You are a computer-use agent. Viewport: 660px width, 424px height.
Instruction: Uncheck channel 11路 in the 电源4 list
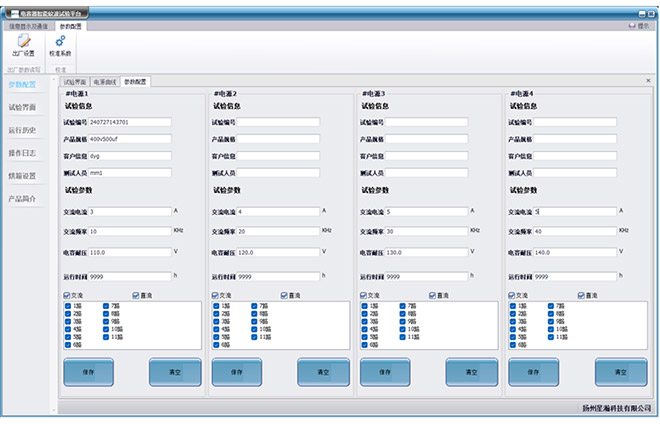[551, 335]
